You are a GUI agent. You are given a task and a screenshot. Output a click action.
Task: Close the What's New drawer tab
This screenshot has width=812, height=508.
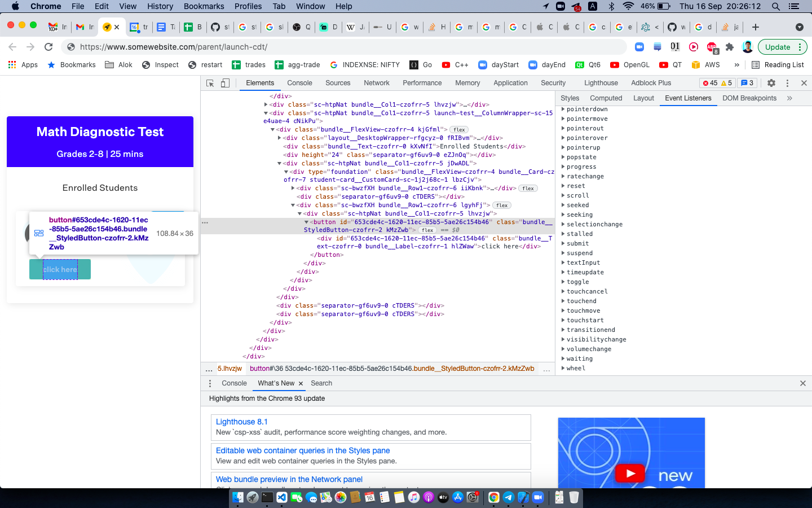(301, 383)
